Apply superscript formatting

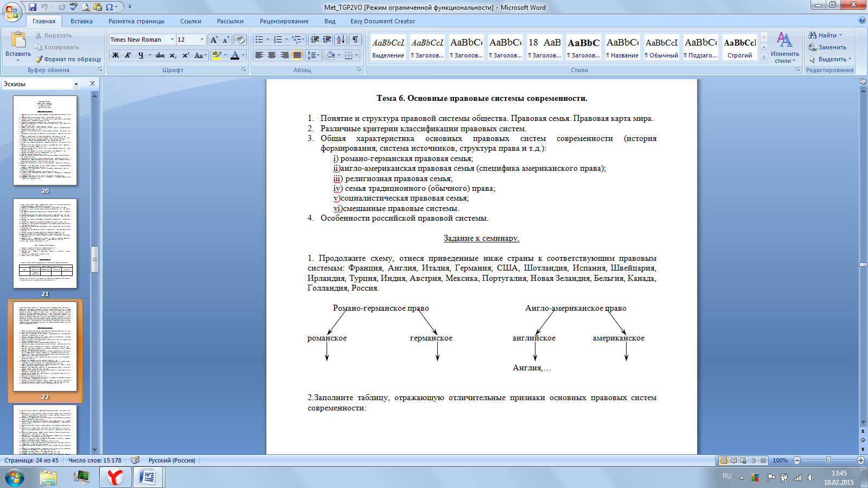(186, 55)
